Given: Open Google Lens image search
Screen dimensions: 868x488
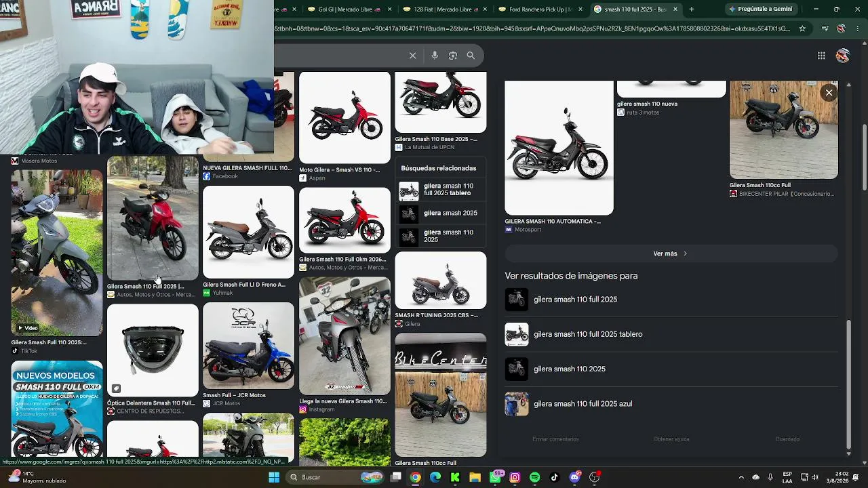Looking at the screenshot, I should coord(453,56).
